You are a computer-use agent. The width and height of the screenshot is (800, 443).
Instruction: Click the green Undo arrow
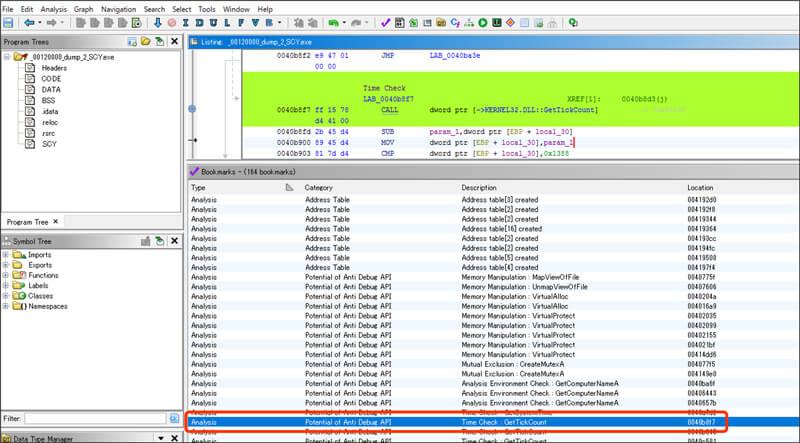(x=334, y=23)
